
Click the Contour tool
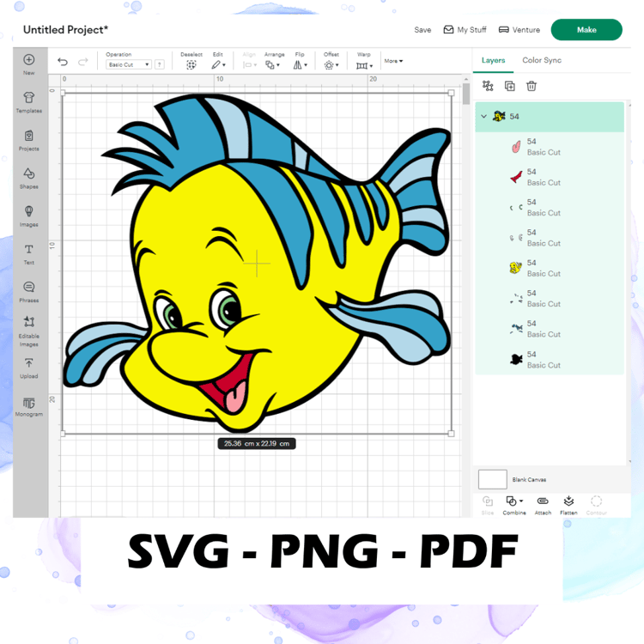pos(596,505)
